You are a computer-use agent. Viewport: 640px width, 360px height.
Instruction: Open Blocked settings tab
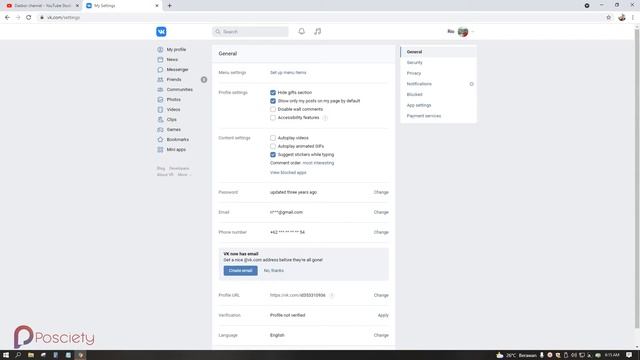tap(438, 94)
